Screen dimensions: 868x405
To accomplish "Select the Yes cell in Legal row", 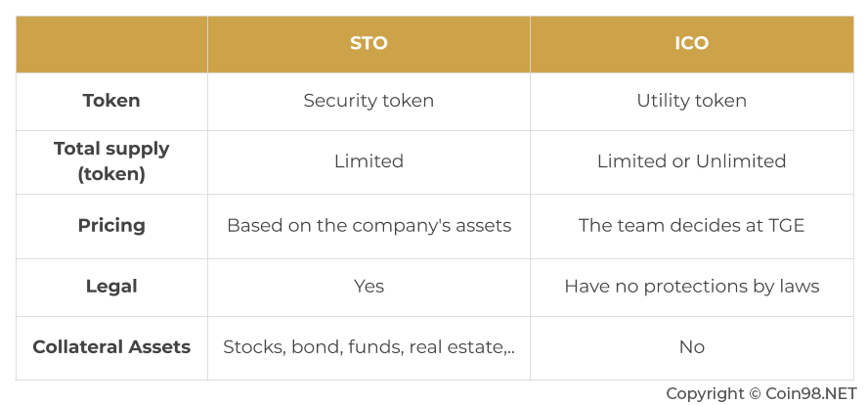I will coord(369,287).
